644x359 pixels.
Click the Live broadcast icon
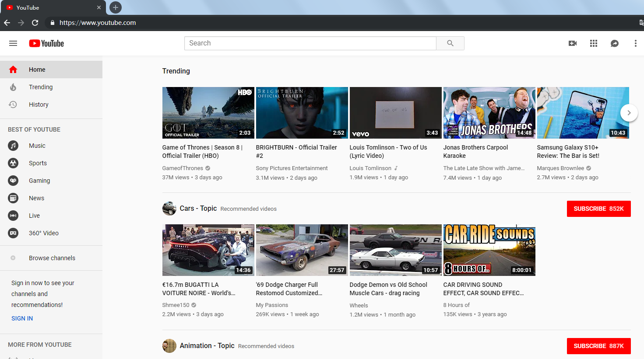coord(13,216)
